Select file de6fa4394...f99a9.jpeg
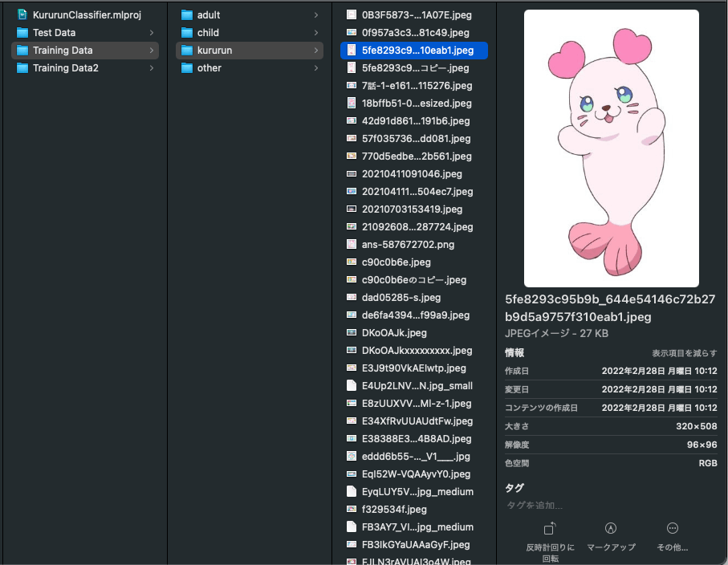The width and height of the screenshot is (728, 565). coord(414,315)
